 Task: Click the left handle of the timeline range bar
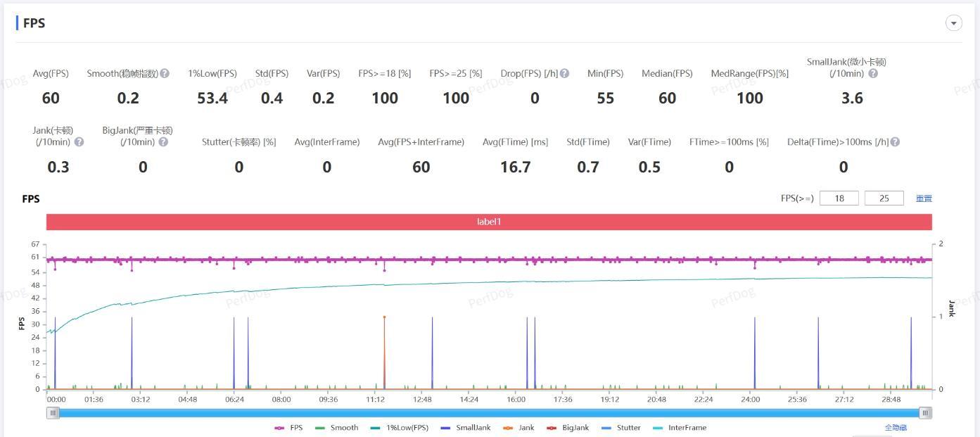tap(53, 413)
